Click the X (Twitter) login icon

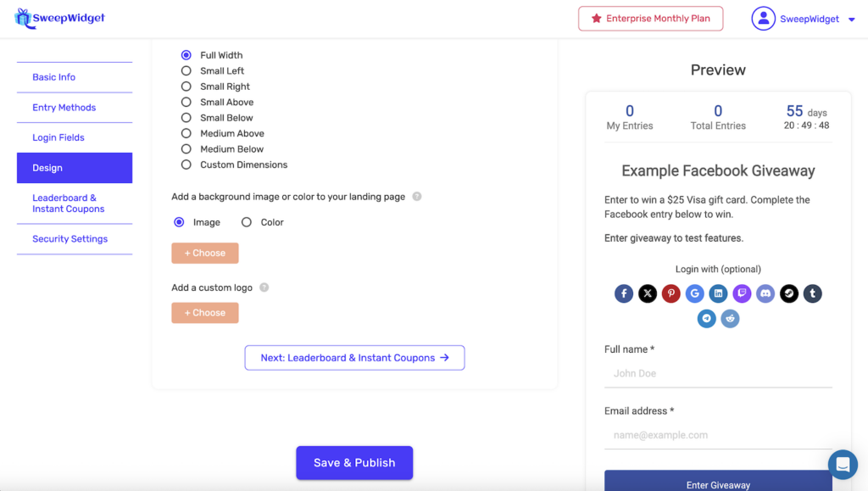pos(648,294)
